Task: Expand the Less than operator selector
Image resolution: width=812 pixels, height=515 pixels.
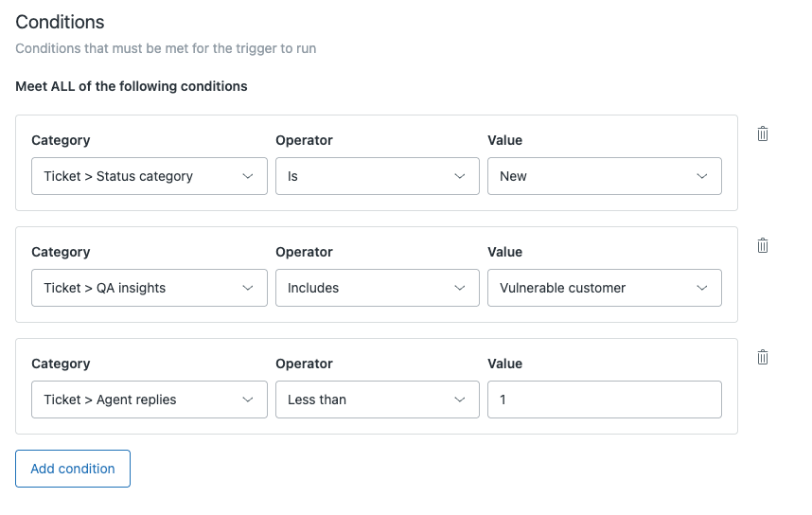Action: point(377,400)
